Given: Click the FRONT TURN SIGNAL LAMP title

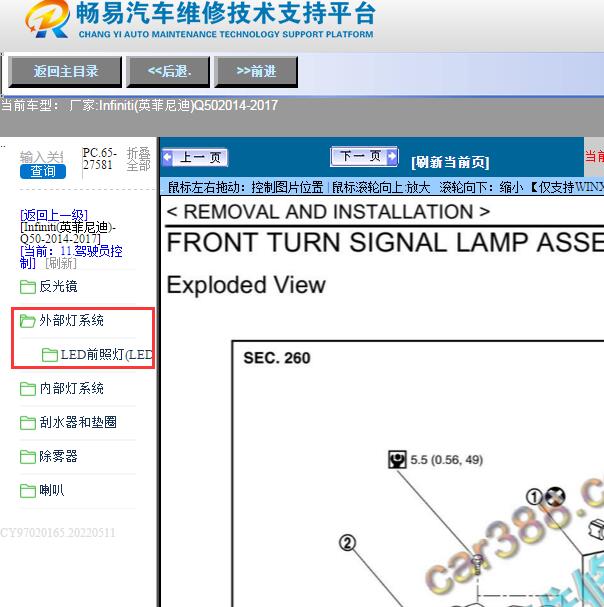Looking at the screenshot, I should (385, 243).
